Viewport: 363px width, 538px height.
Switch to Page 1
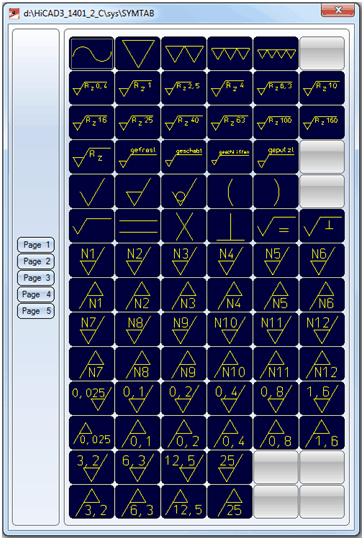point(36,245)
